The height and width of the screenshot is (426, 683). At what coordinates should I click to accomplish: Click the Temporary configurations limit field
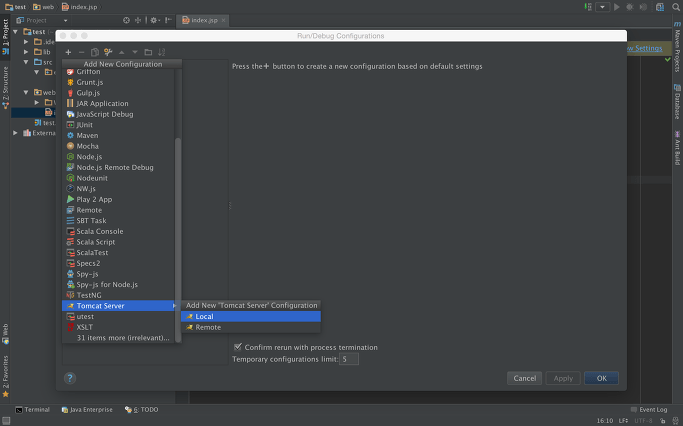tap(348, 358)
